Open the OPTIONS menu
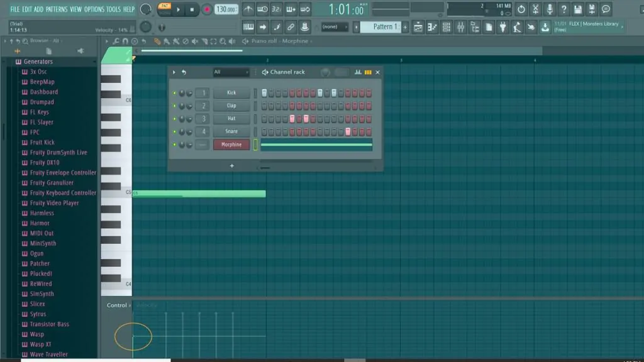 point(94,9)
